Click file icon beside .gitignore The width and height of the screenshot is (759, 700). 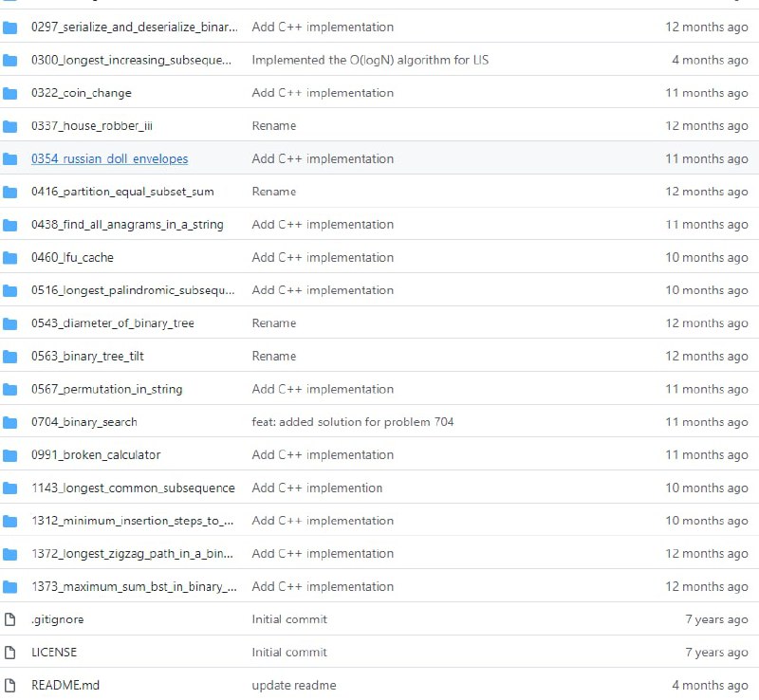click(10, 619)
